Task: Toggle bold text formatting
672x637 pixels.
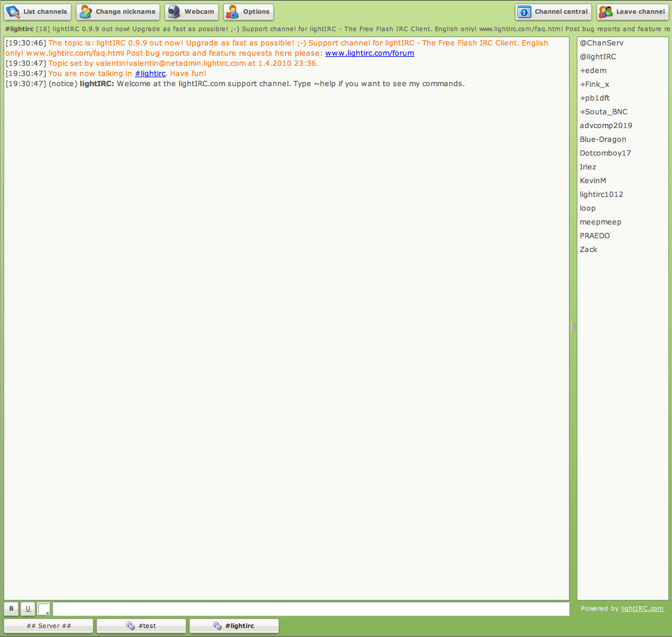Action: tap(11, 609)
